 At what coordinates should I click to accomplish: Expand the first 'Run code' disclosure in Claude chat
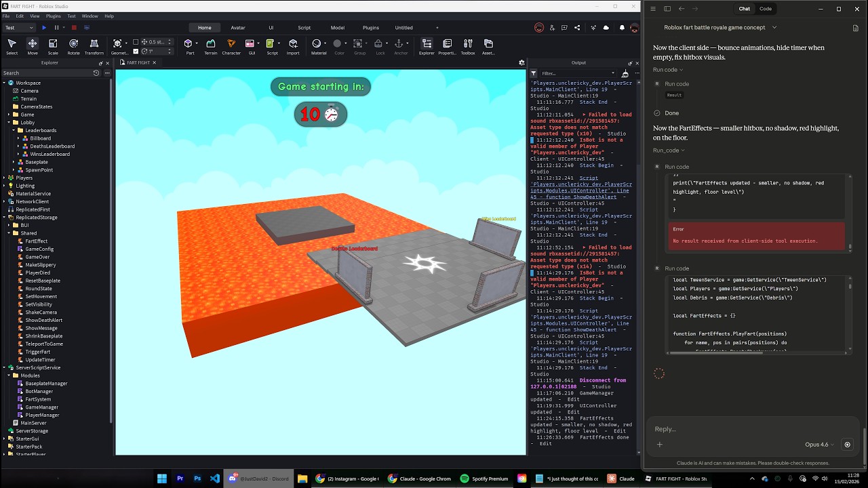[668, 70]
